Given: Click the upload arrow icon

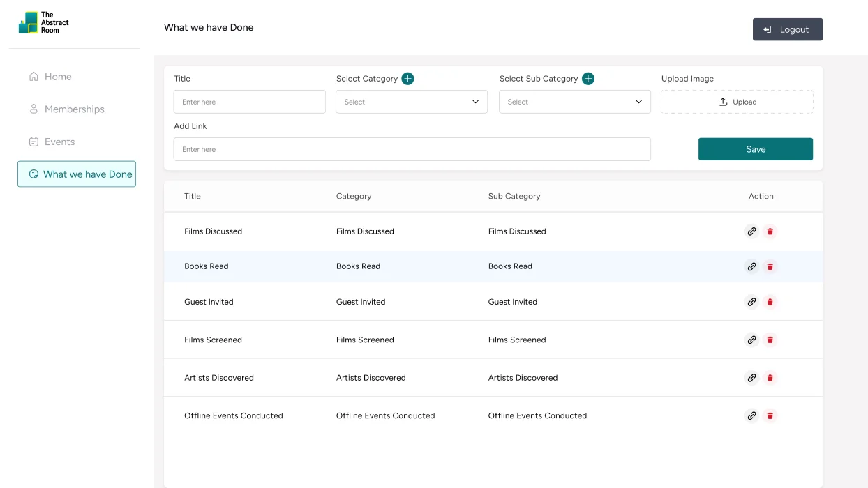Looking at the screenshot, I should (x=723, y=102).
